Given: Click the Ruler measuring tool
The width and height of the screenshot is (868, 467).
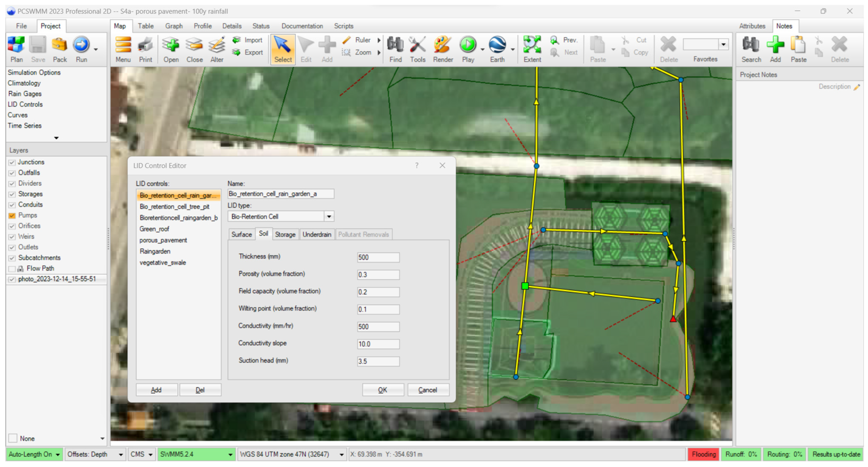Looking at the screenshot, I should [362, 40].
